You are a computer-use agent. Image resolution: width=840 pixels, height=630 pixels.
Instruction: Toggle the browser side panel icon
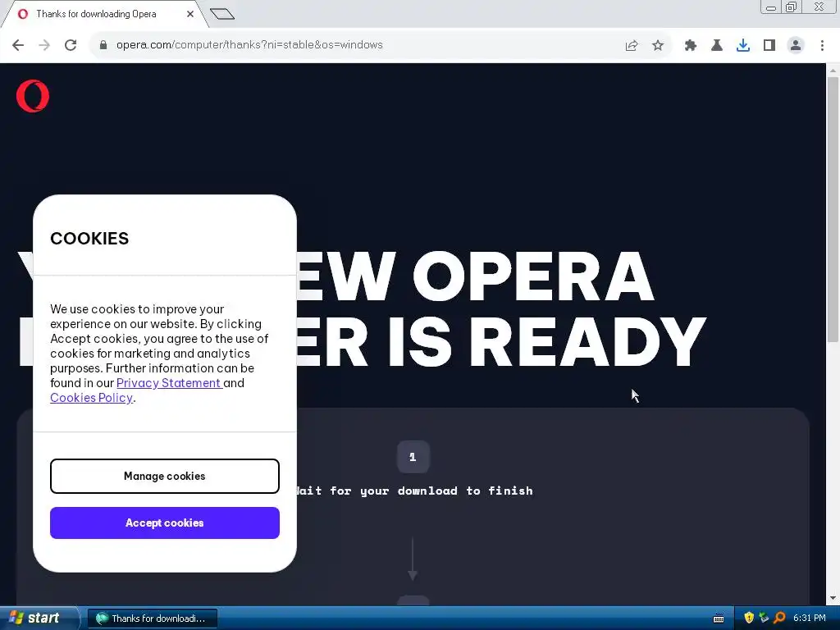click(x=769, y=46)
